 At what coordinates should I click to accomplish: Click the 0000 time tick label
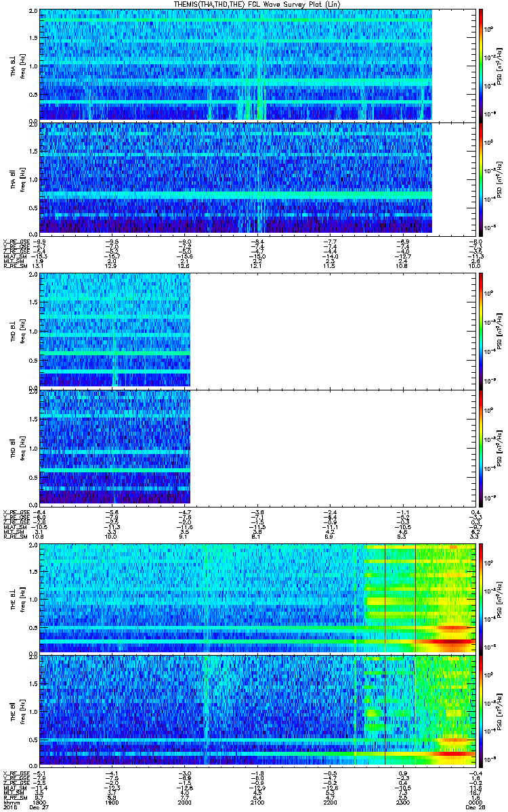(475, 803)
